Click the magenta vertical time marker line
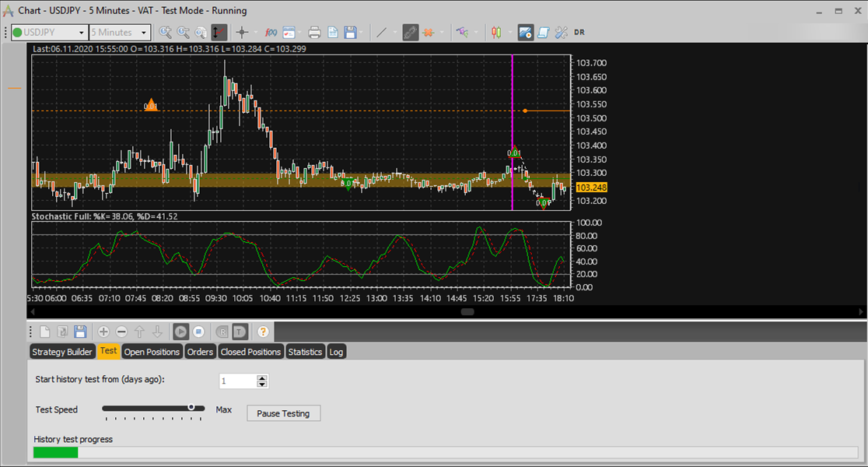Viewport: 868px width, 467px height. point(512,132)
